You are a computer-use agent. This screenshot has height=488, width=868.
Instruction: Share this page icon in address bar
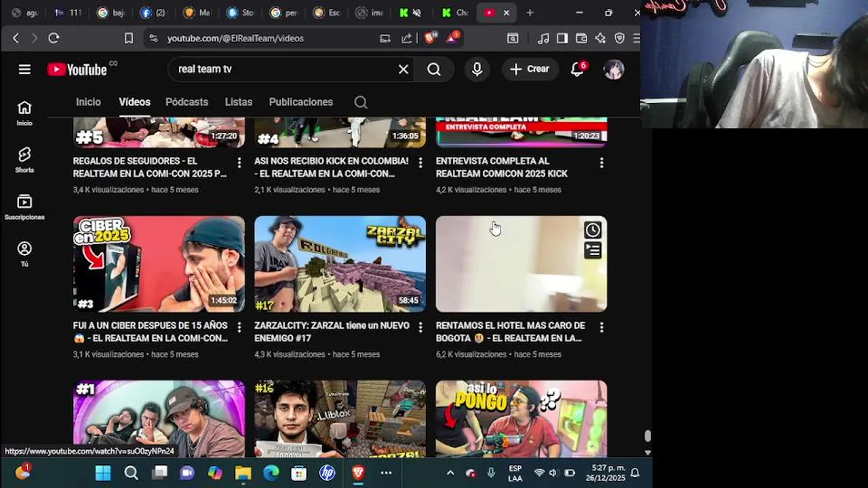[x=406, y=39]
